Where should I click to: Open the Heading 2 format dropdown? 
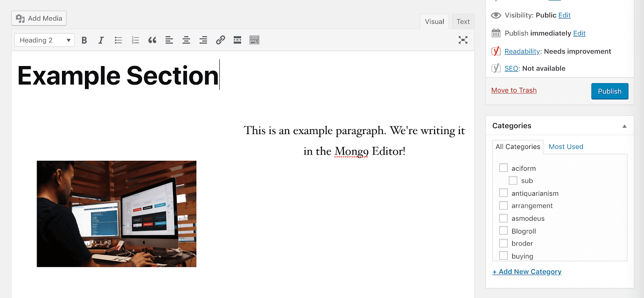(x=44, y=40)
